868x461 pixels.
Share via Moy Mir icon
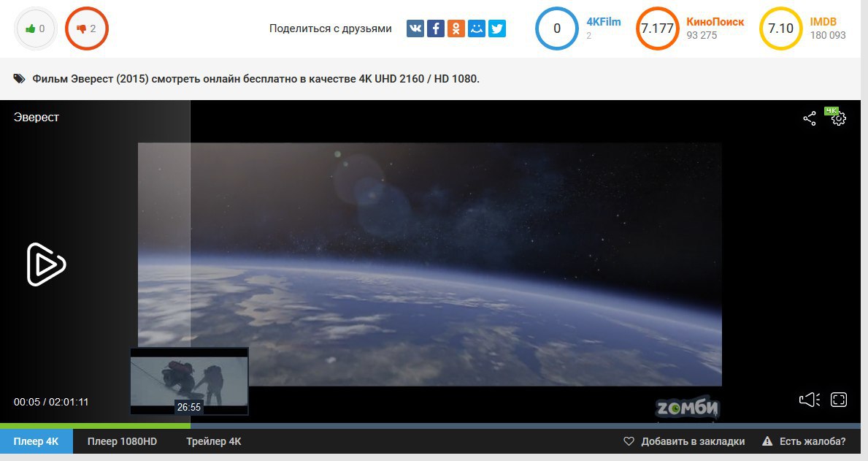pyautogui.click(x=477, y=28)
